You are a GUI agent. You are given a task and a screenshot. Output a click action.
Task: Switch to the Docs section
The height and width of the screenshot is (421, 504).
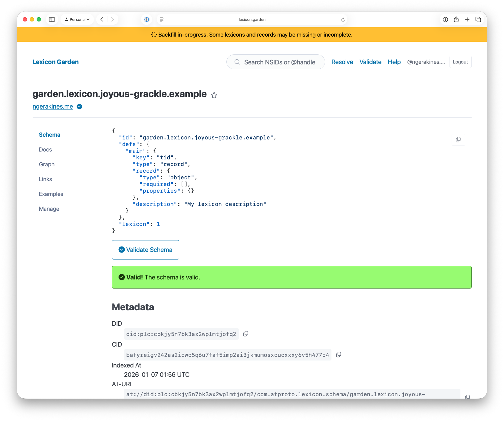[x=45, y=150]
